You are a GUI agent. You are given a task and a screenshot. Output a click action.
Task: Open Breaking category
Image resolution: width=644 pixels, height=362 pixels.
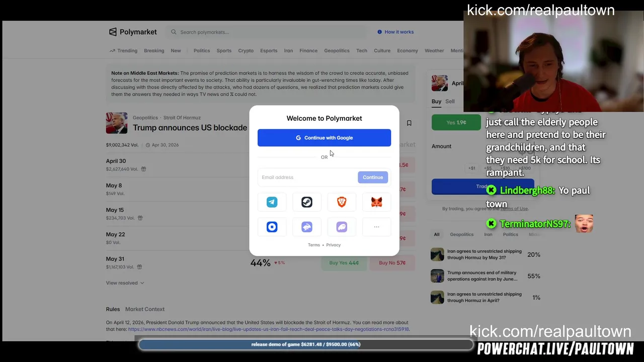coord(154,51)
